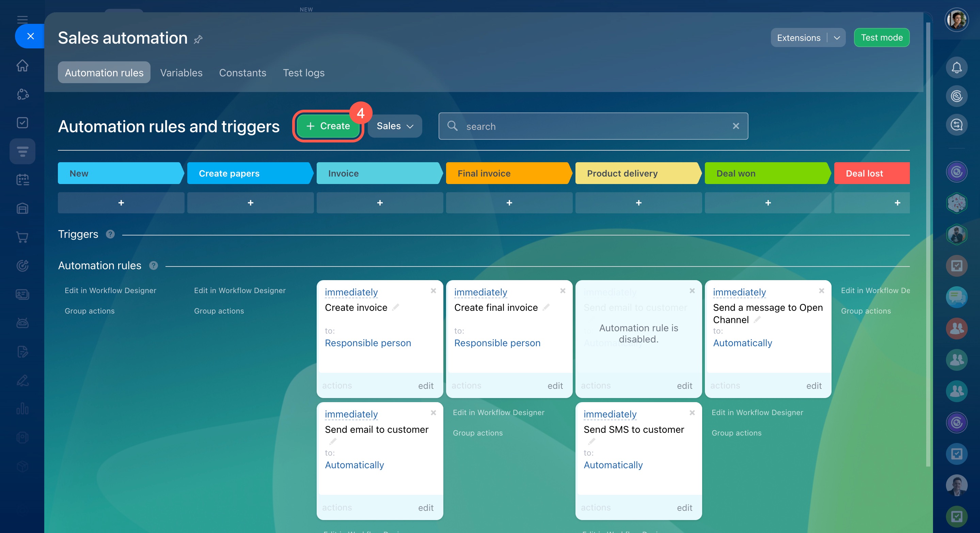The image size is (980, 533).
Task: Enable Test mode button
Action: click(x=881, y=38)
